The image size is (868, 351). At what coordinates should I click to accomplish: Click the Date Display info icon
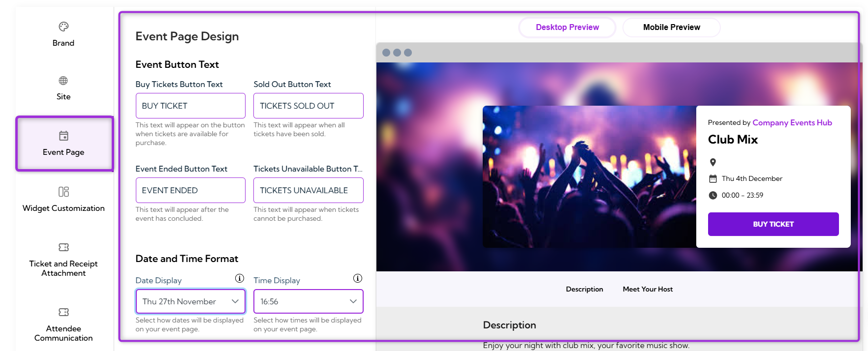pos(240,278)
